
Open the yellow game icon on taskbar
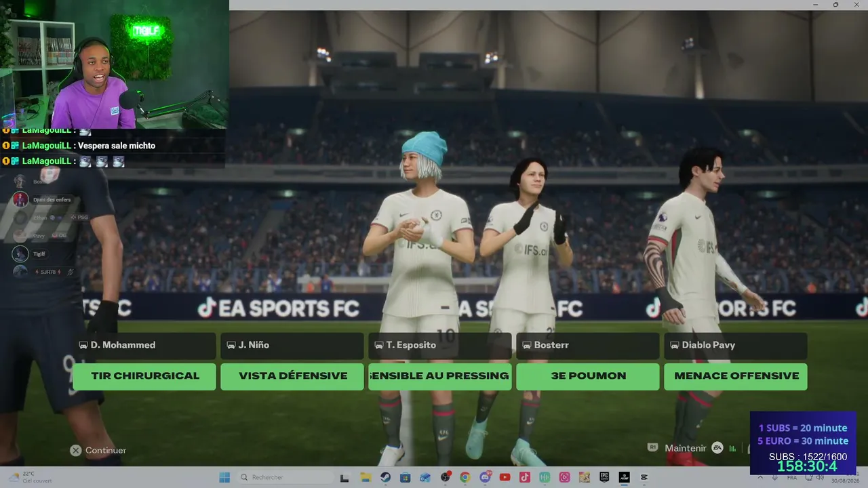584,477
